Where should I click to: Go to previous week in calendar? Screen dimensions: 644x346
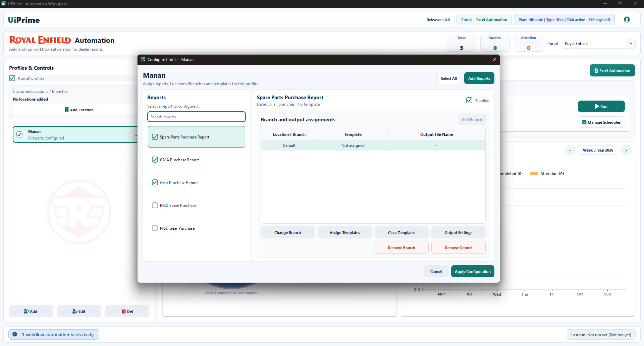(570, 150)
